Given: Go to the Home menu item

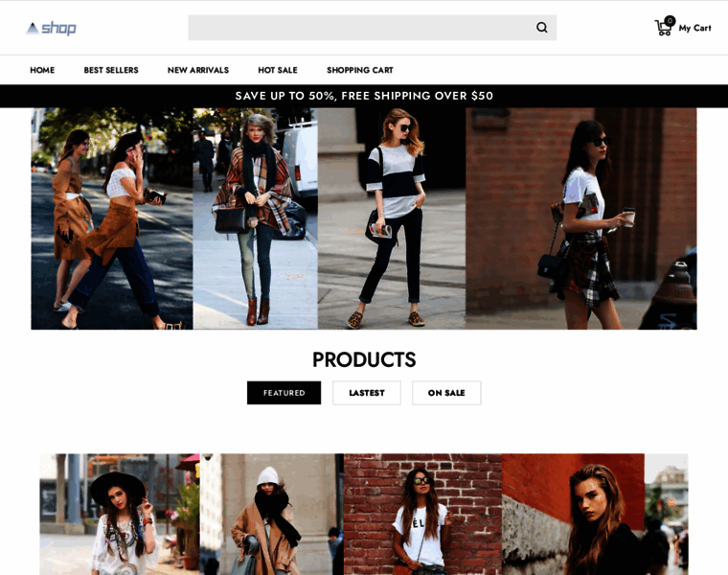Looking at the screenshot, I should [x=42, y=70].
